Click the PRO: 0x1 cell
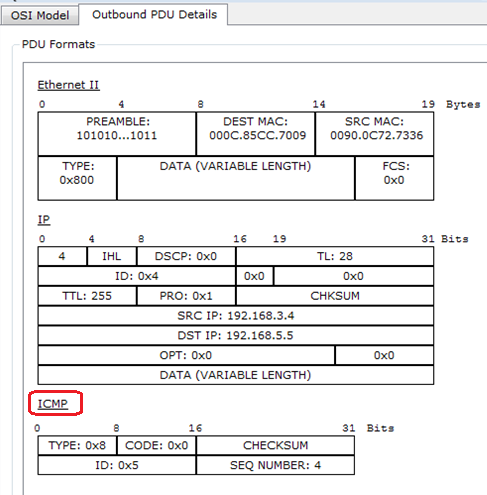The image size is (487, 495). [186, 296]
